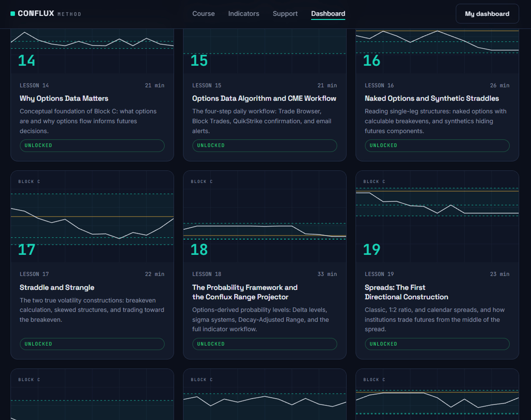The image size is (531, 420).
Task: Open the Indicators nav item
Action: pyautogui.click(x=244, y=14)
